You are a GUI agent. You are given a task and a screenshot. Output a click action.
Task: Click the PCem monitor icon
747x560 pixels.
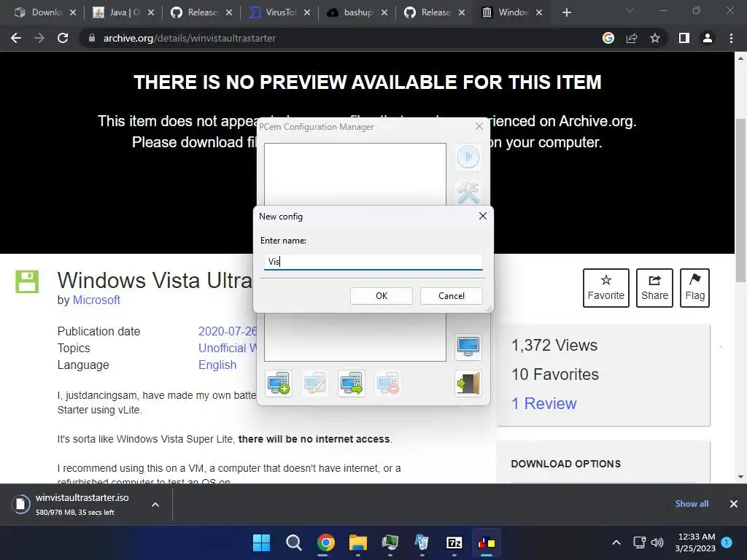pyautogui.click(x=468, y=346)
